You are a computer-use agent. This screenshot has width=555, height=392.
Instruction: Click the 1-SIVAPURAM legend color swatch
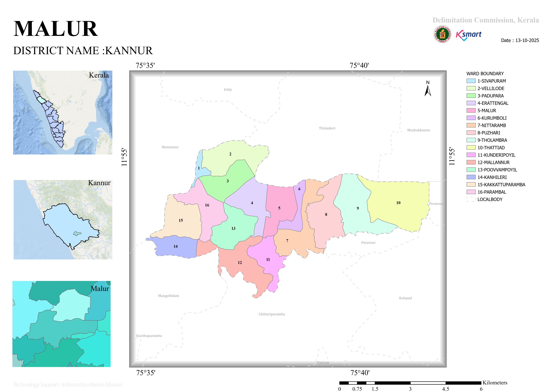(471, 81)
